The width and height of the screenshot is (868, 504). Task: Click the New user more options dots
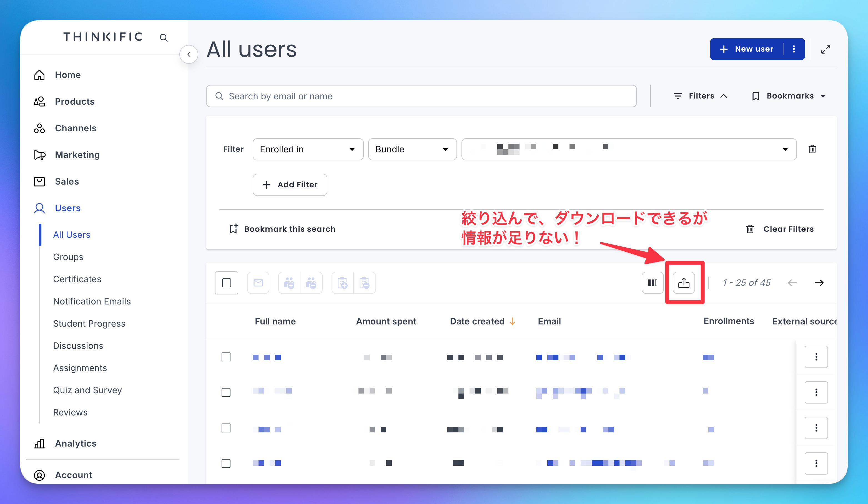tap(794, 49)
